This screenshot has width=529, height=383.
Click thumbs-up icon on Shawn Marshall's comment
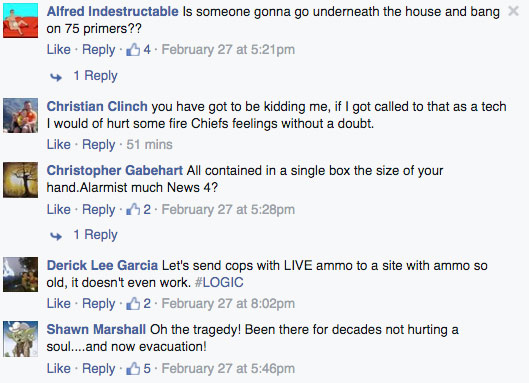point(133,368)
